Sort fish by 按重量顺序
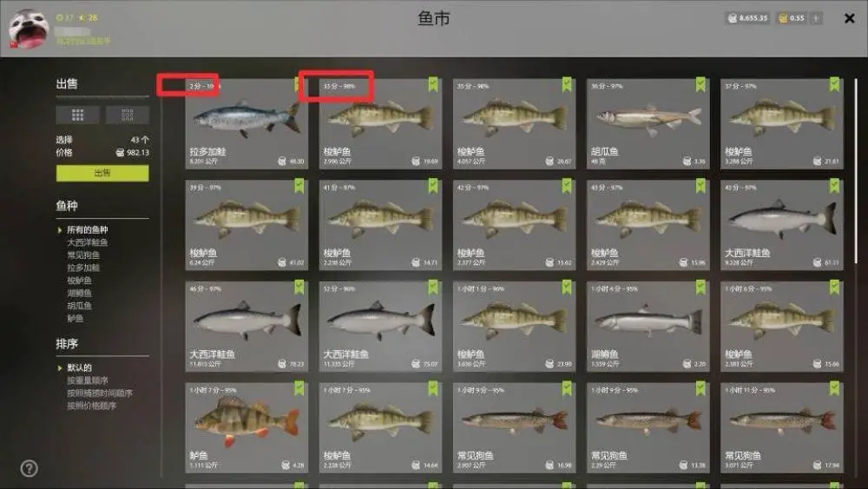Image resolution: width=868 pixels, height=489 pixels. [88, 380]
